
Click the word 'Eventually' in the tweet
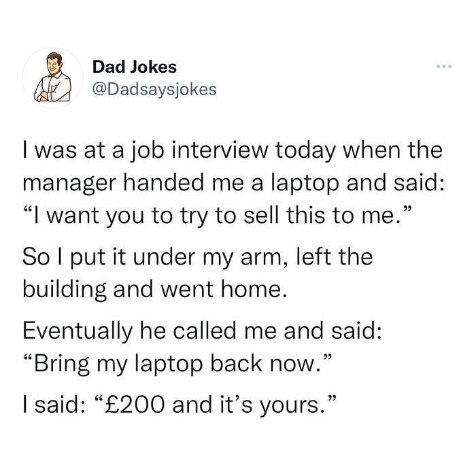pyautogui.click(x=78, y=332)
